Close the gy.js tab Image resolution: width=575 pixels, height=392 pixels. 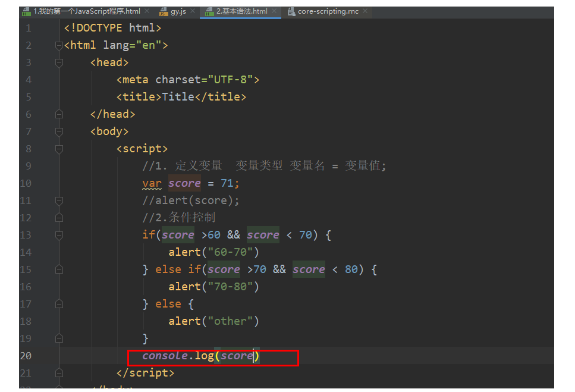pyautogui.click(x=193, y=11)
